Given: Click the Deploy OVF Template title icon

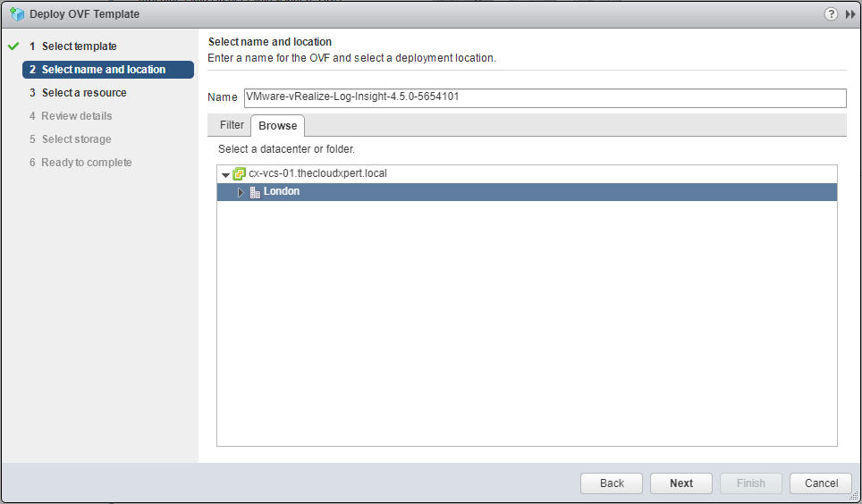Looking at the screenshot, I should [15, 14].
